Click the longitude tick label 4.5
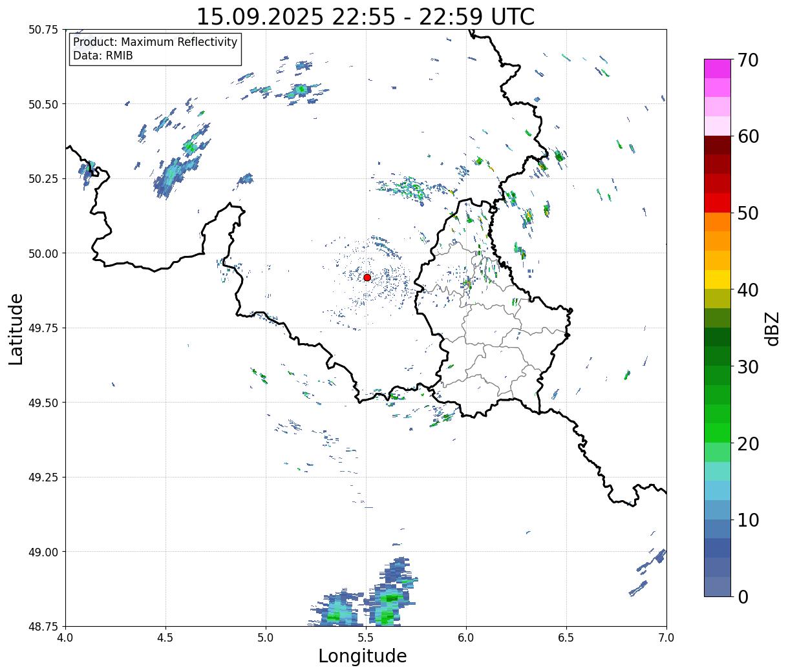This screenshot has width=788, height=672. click(x=165, y=637)
